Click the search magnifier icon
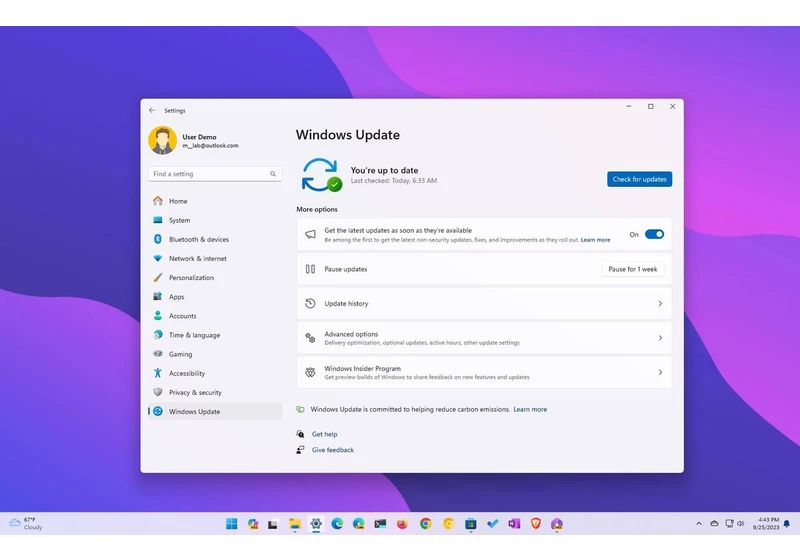800x560 pixels. pos(273,174)
